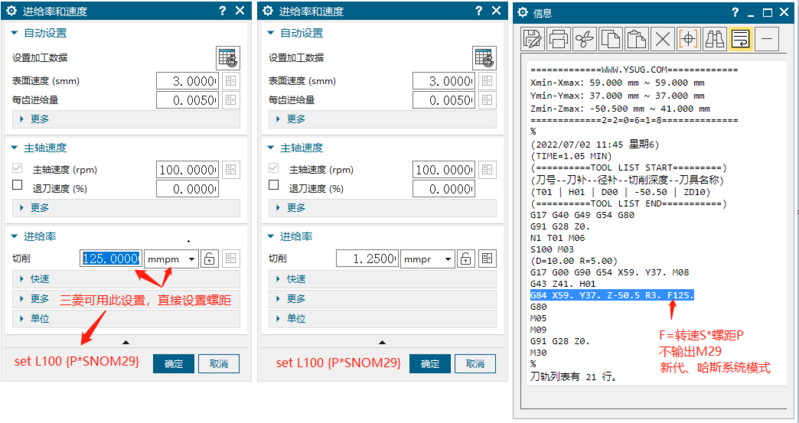
Task: Click 取消 button in middle dialog
Action: pyautogui.click(x=475, y=364)
